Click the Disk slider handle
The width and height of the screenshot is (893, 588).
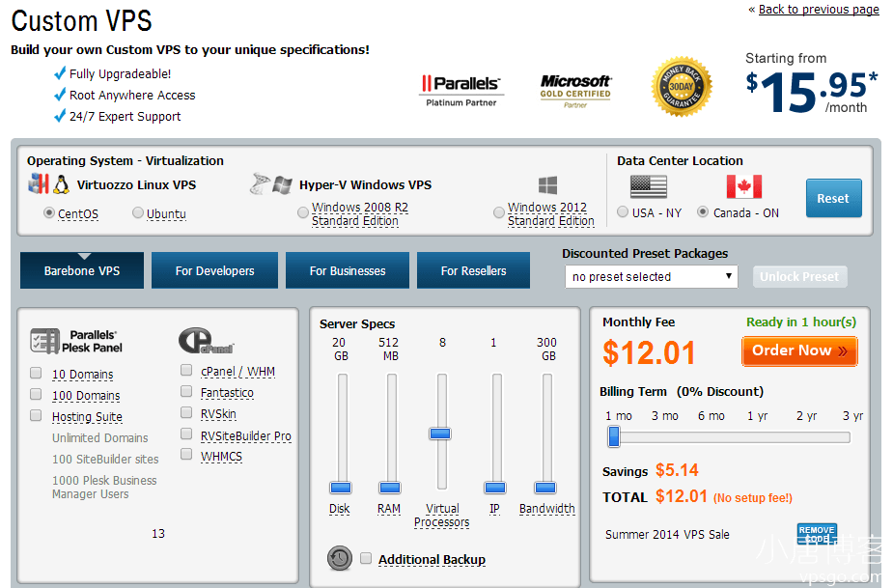[x=341, y=488]
